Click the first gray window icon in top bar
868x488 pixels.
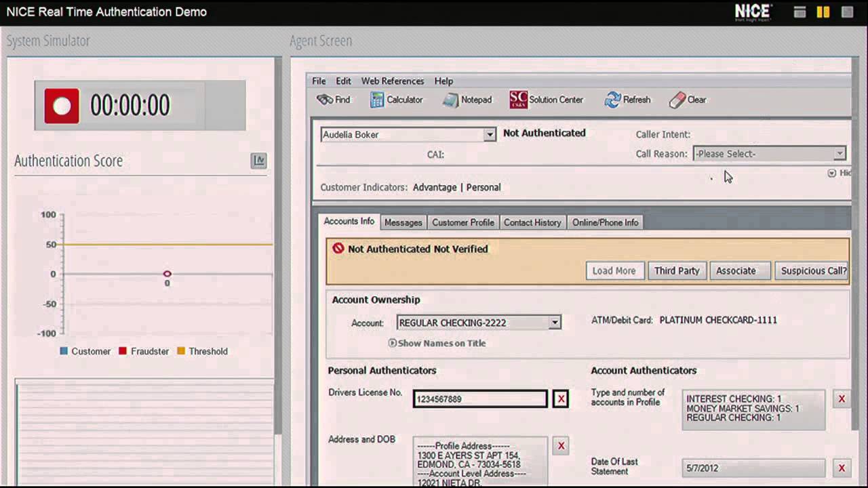pos(800,12)
